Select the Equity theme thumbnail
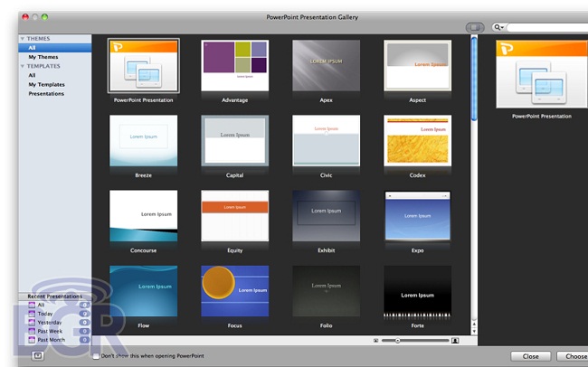This screenshot has height=367, width=588. (x=235, y=216)
